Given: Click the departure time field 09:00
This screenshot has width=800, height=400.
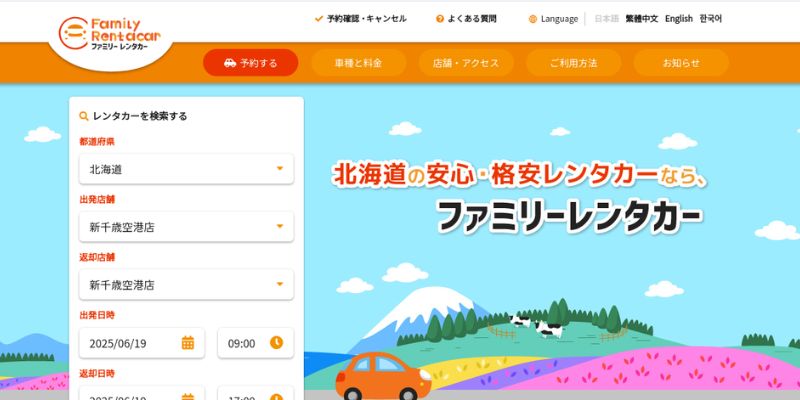Looking at the screenshot, I should (256, 343).
